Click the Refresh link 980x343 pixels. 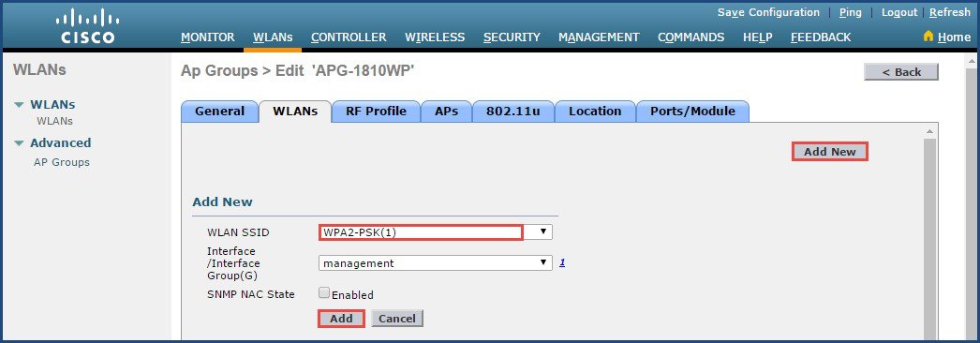[949, 12]
